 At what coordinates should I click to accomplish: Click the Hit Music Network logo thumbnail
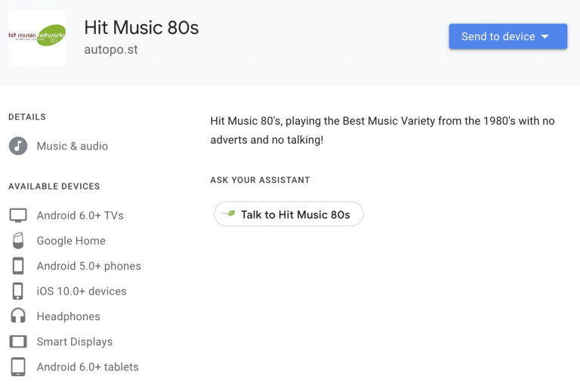point(37,38)
